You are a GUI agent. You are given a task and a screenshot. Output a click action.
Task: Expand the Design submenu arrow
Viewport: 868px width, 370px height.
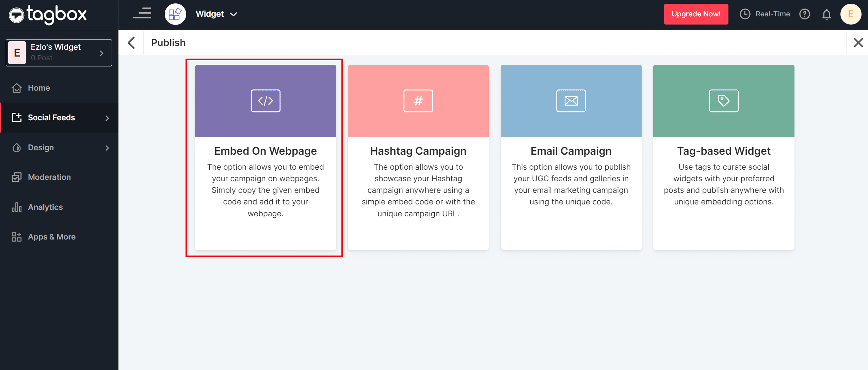tap(107, 148)
